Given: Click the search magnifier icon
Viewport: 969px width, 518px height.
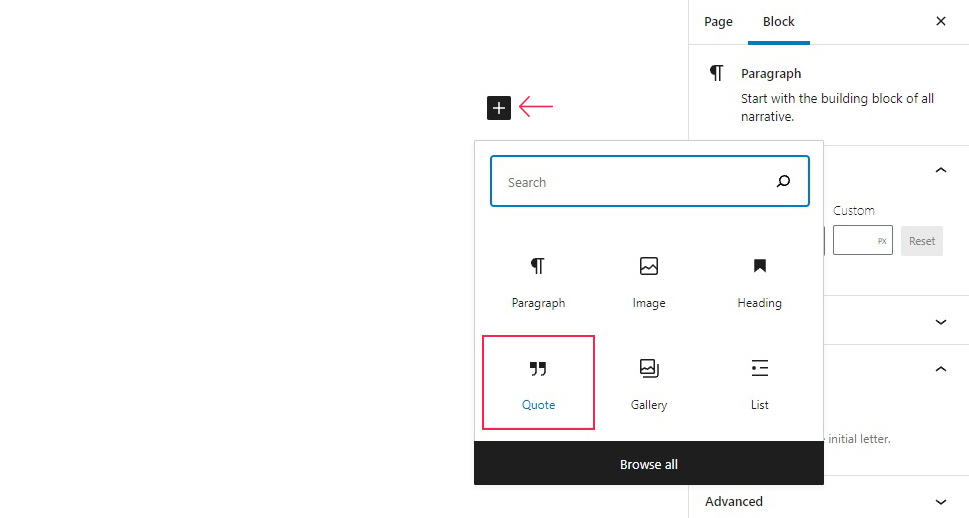Looking at the screenshot, I should click(783, 182).
